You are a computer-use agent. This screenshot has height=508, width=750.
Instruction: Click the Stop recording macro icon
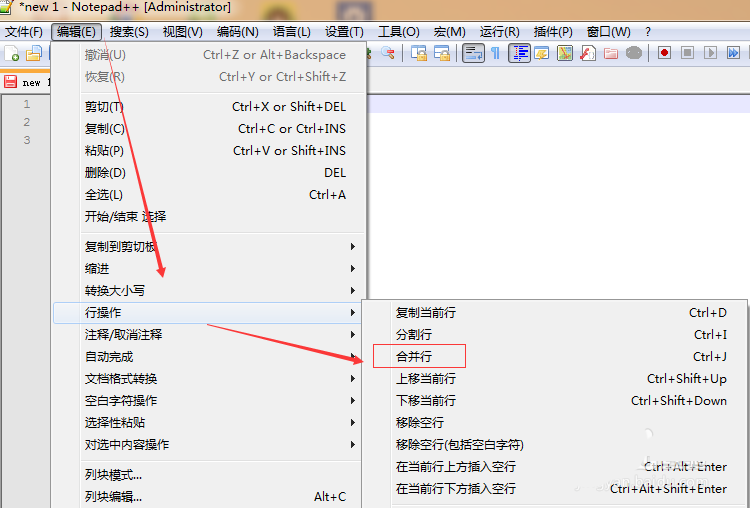687,53
